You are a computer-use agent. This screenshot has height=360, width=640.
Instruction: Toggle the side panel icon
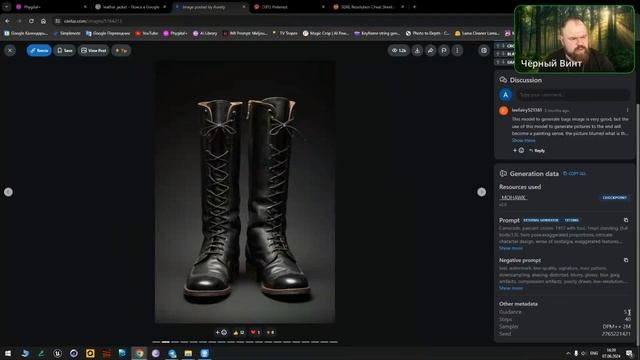click(484, 50)
